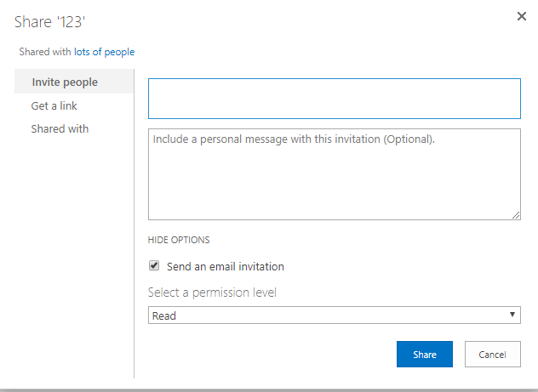Viewport: 538px width, 392px height.
Task: Click the 'Send an email invitation' label
Action: tap(226, 267)
